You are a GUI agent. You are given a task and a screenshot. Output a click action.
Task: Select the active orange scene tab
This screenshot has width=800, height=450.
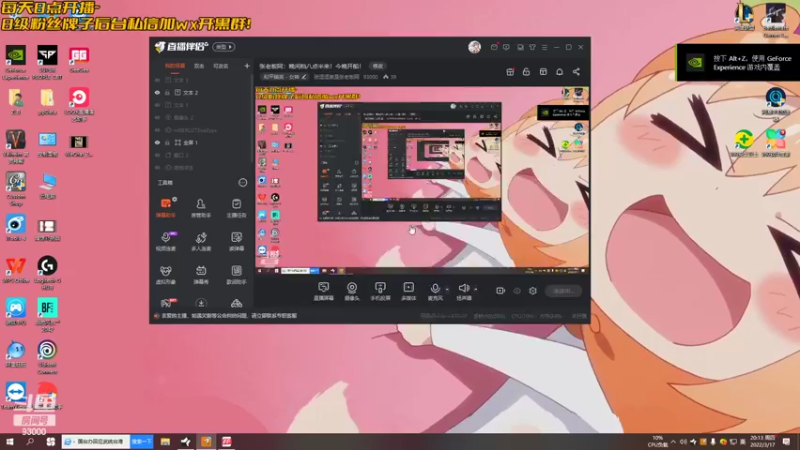(175, 66)
